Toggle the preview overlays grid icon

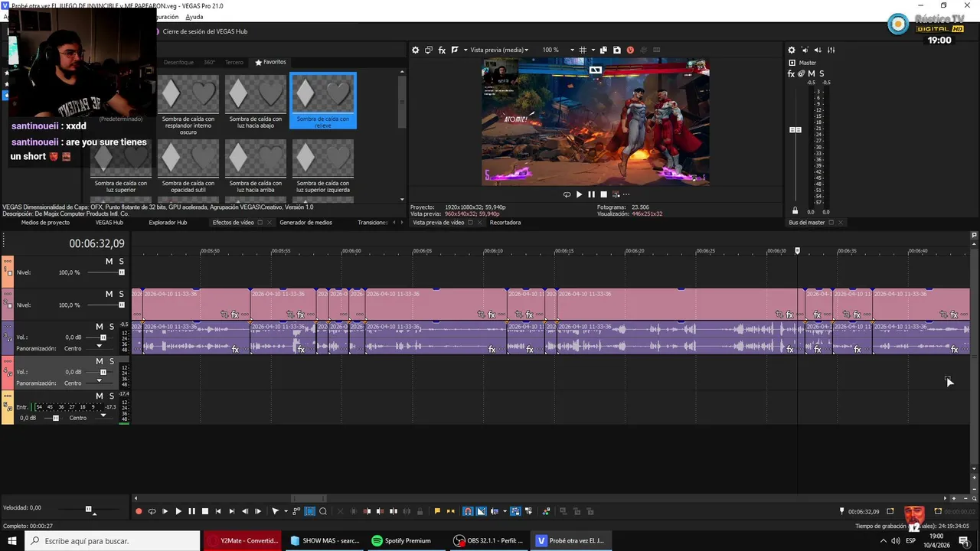click(583, 50)
